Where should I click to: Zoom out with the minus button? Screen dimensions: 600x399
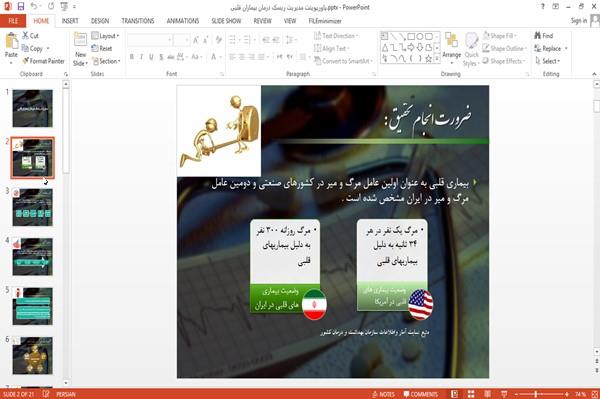(x=516, y=394)
